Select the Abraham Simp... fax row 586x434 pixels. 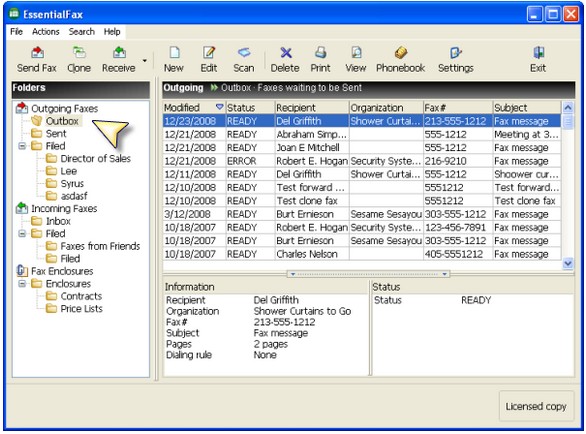(362, 135)
